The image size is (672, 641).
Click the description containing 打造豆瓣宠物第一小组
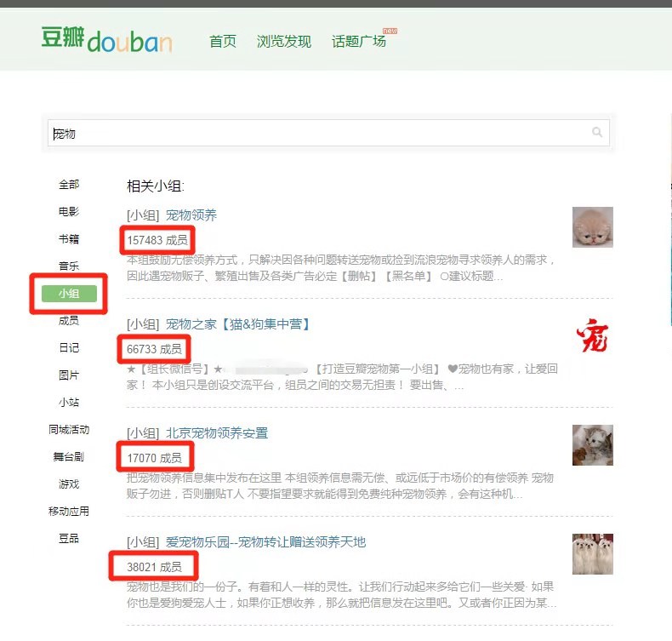(342, 377)
